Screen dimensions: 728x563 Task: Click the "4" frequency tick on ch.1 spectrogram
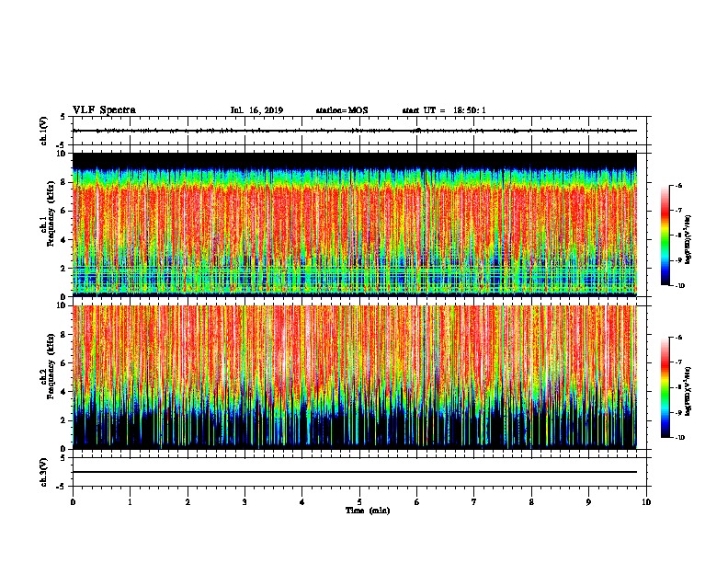point(63,240)
